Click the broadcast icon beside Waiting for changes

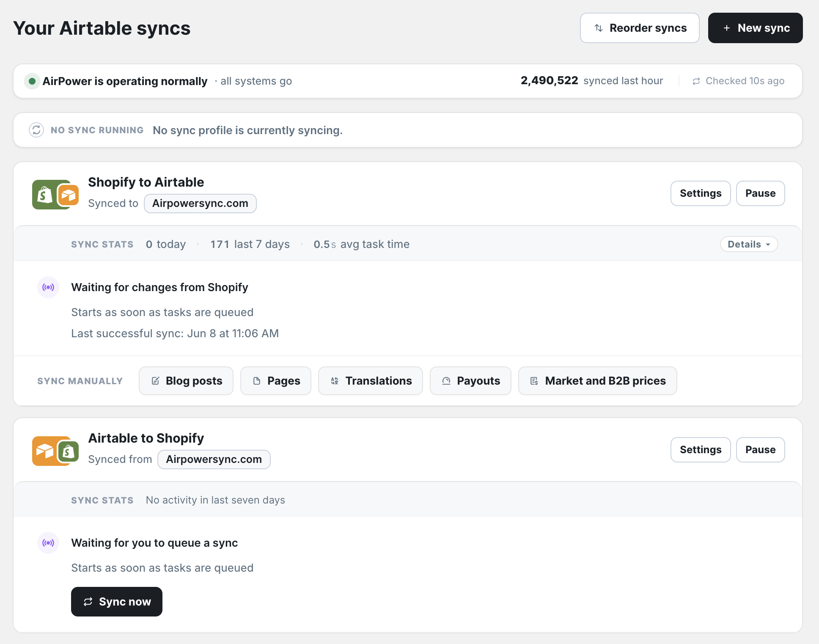pyautogui.click(x=48, y=287)
